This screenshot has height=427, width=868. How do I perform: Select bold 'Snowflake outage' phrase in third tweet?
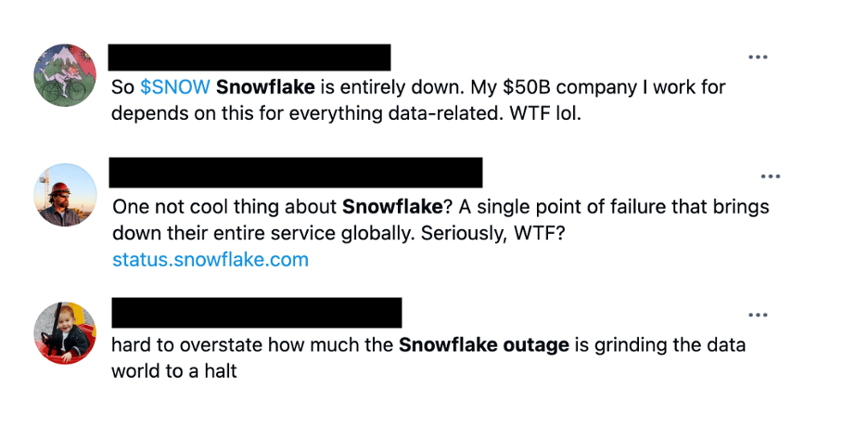(x=484, y=345)
